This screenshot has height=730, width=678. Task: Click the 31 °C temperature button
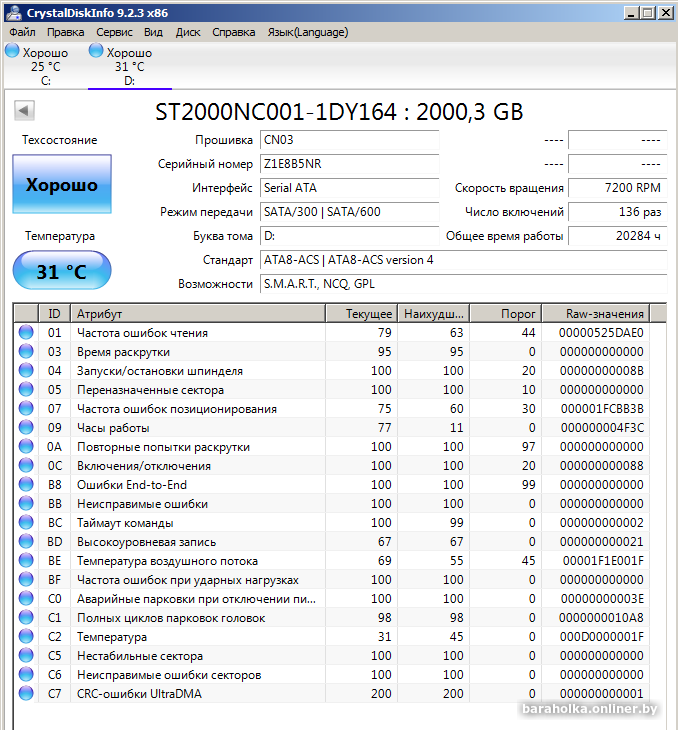[x=61, y=271]
